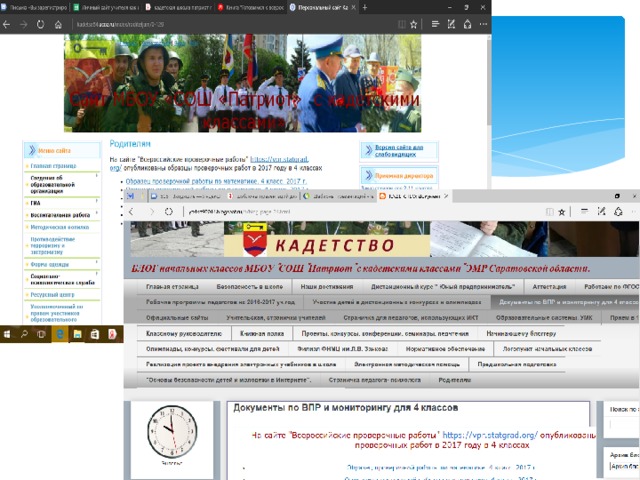Go back in the dark Edge window

(7, 24)
